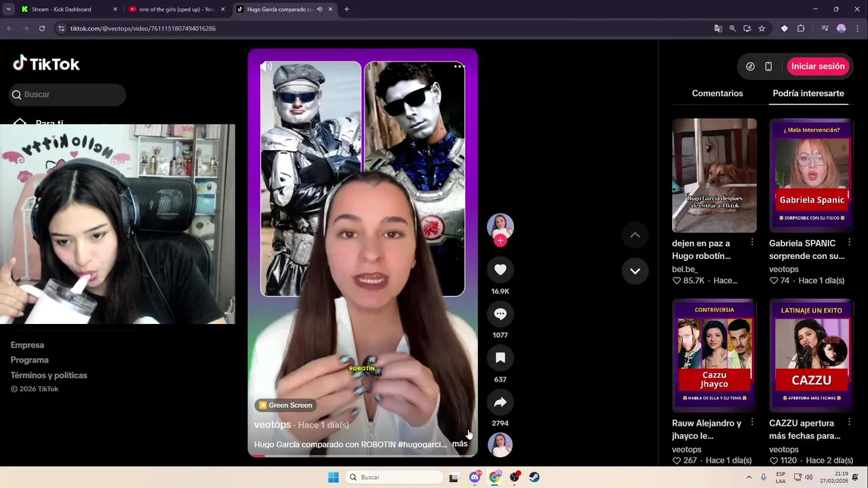868x488 pixels.
Task: Click the video progress bar at the bottom
Action: [363, 455]
